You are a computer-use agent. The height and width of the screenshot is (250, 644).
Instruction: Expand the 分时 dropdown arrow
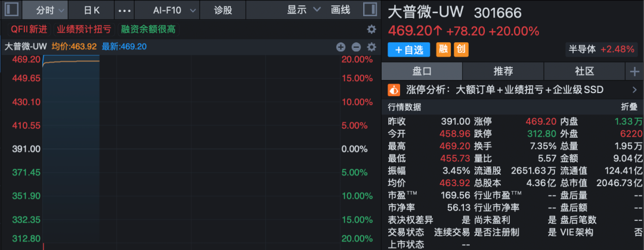[61, 11]
